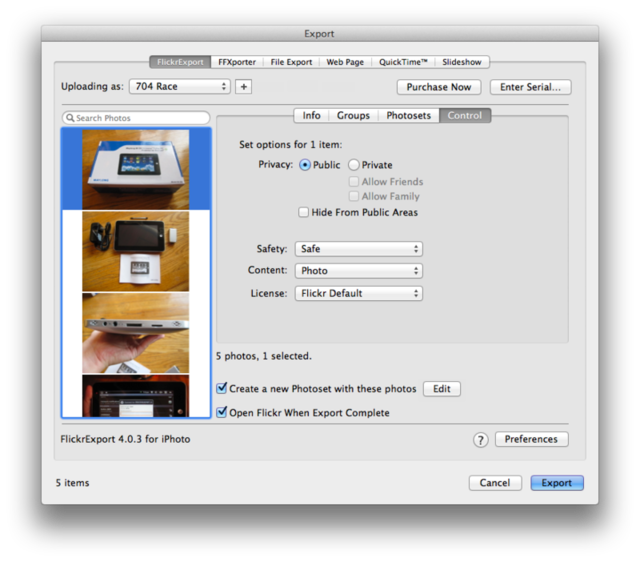The image size is (640, 562).
Task: Enable Hide From Public Areas
Action: (303, 212)
